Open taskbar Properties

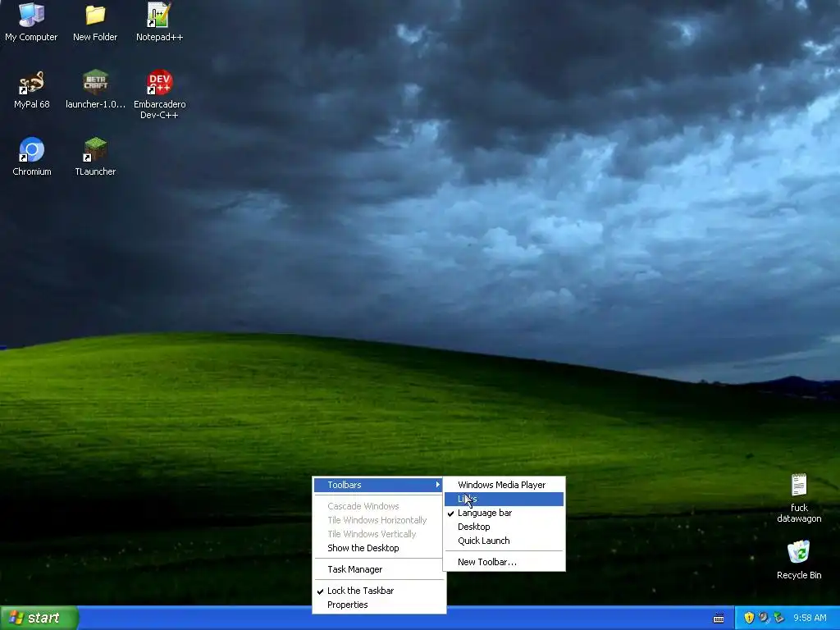(379, 605)
